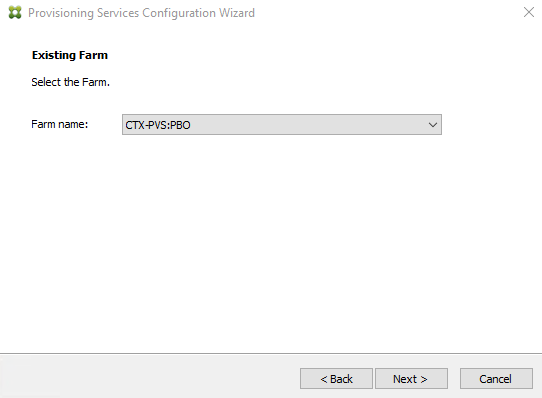
Task: Click the green clover icon in title bar
Action: [x=15, y=12]
